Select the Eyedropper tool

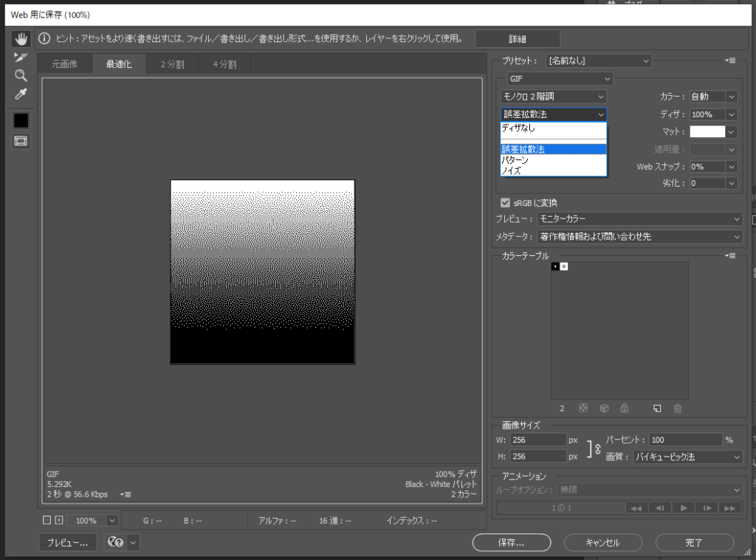click(x=21, y=94)
